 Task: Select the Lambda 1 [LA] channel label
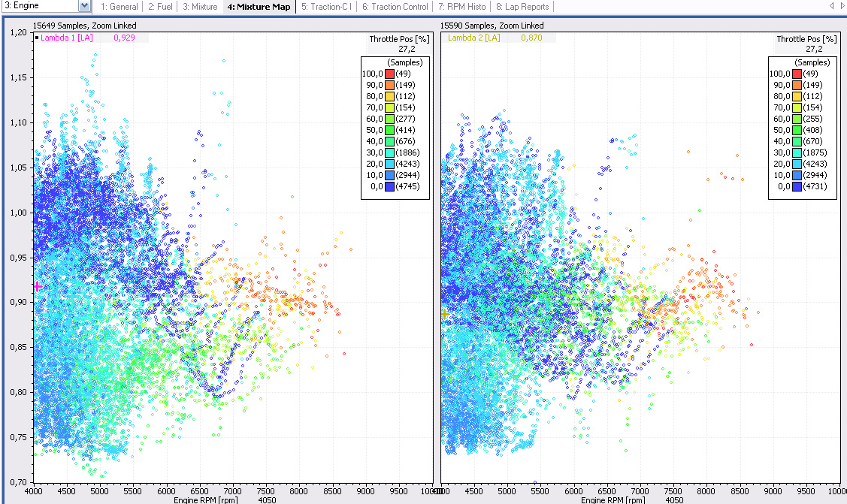click(x=66, y=38)
